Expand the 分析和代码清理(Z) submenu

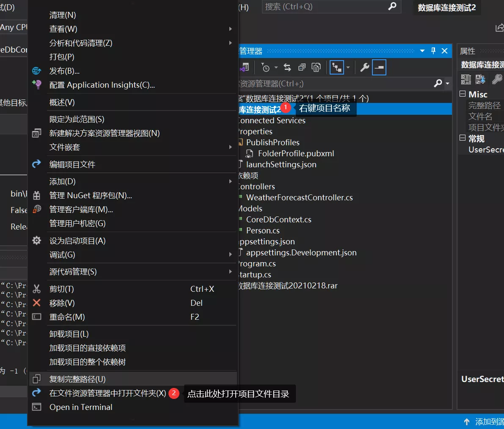pos(231,43)
